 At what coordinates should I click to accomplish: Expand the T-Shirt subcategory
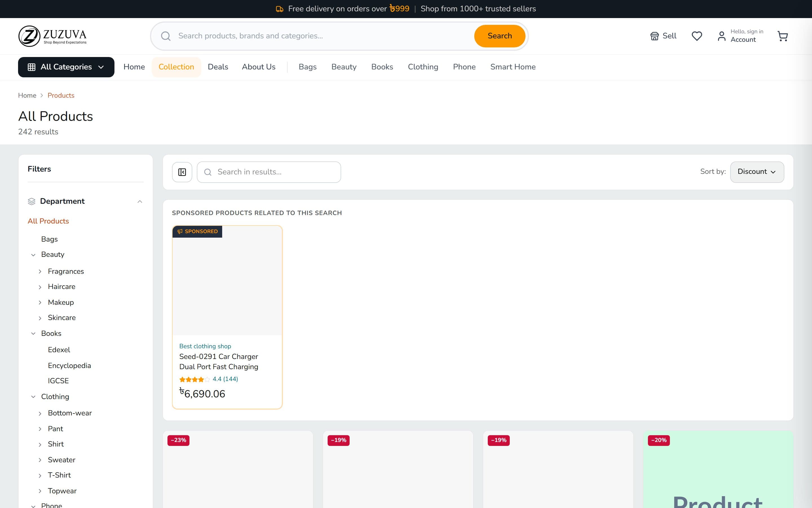[x=40, y=476]
